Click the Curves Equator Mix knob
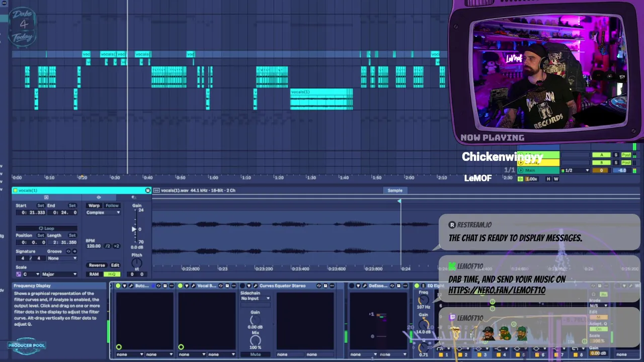The height and width of the screenshot is (362, 644). (255, 340)
